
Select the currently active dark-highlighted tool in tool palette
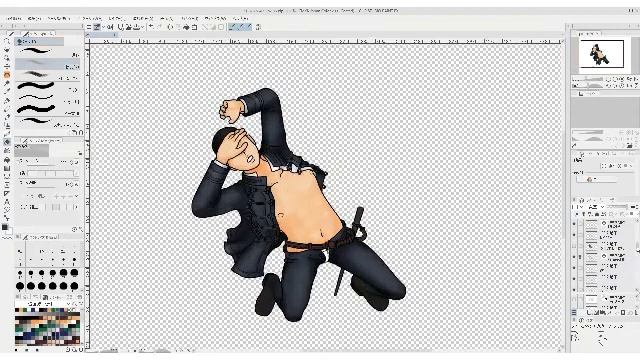coord(7,142)
